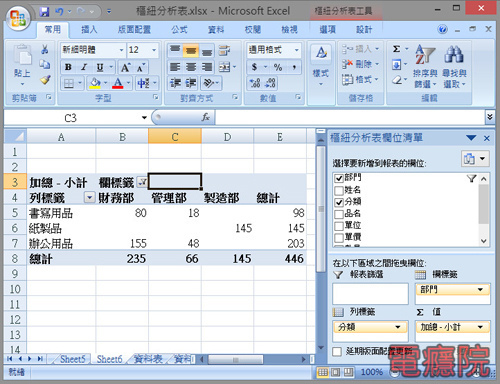
Task: Increase decimal places
Action: 255,83
